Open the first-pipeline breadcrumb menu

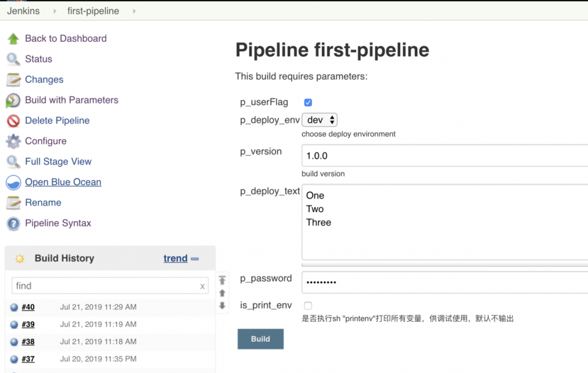134,10
